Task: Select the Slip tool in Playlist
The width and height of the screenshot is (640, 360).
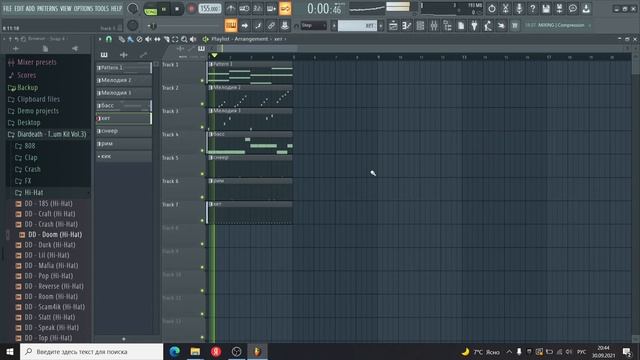Action: pyautogui.click(x=157, y=39)
